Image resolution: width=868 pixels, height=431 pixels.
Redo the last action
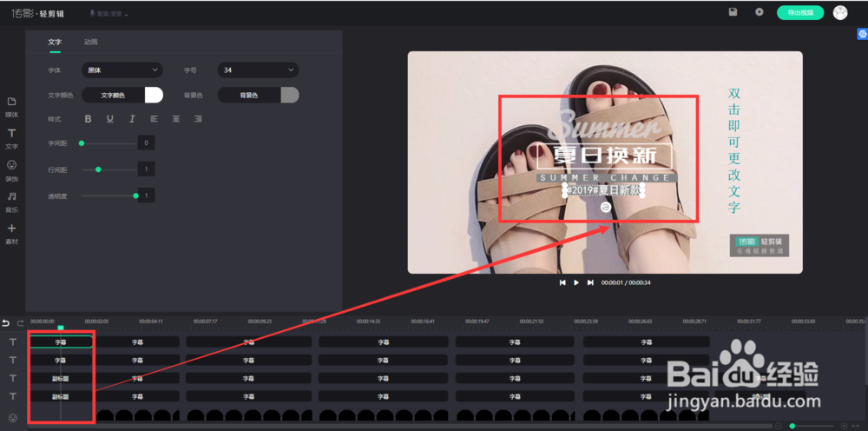21,323
